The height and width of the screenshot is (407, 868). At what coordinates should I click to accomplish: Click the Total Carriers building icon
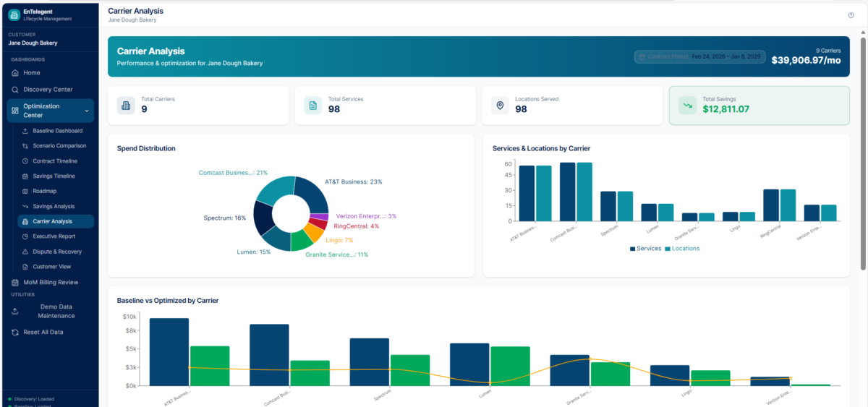[x=127, y=106]
